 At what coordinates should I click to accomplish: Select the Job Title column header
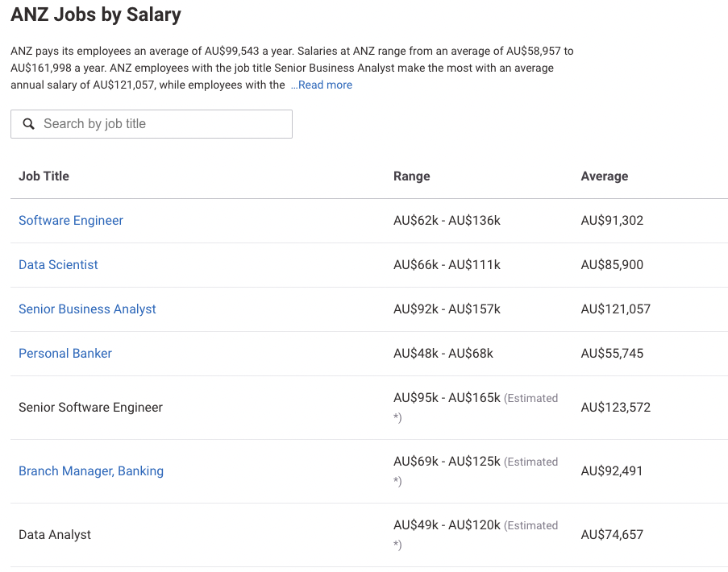point(44,176)
